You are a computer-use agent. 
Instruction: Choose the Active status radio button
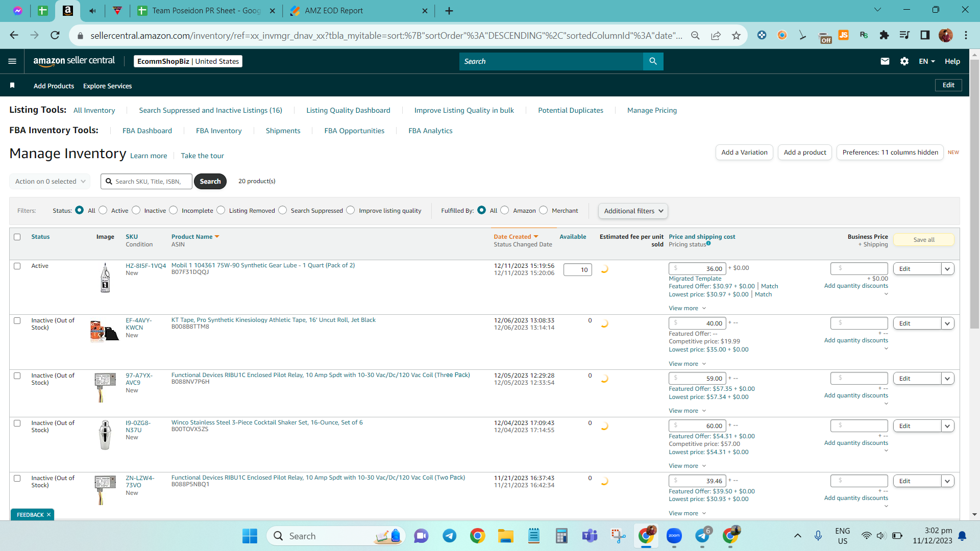click(103, 210)
